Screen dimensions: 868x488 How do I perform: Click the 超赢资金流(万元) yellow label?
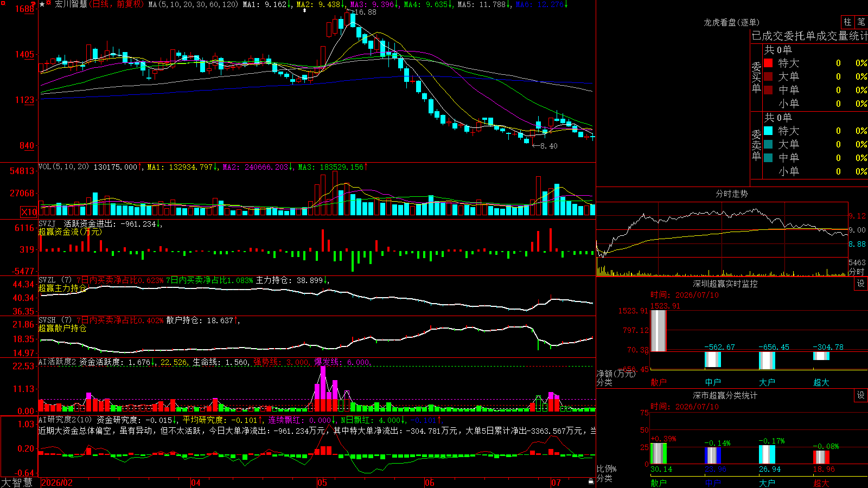[70, 232]
